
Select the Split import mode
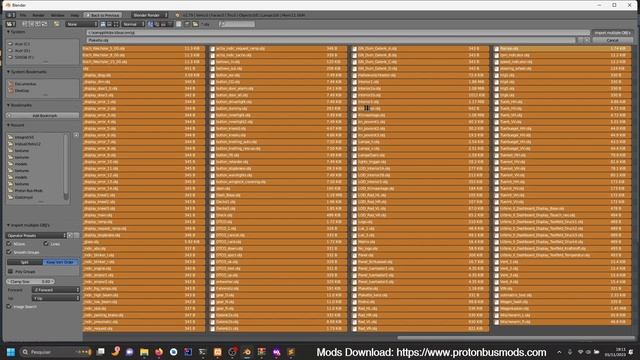click(24, 262)
